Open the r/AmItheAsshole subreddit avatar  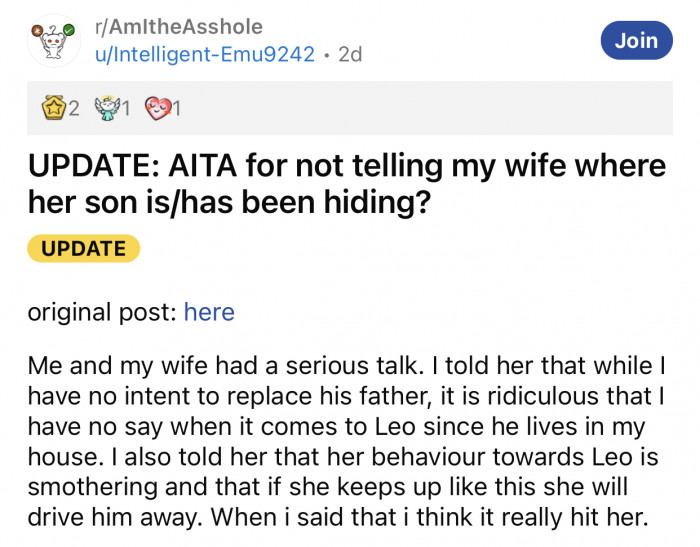point(54,39)
